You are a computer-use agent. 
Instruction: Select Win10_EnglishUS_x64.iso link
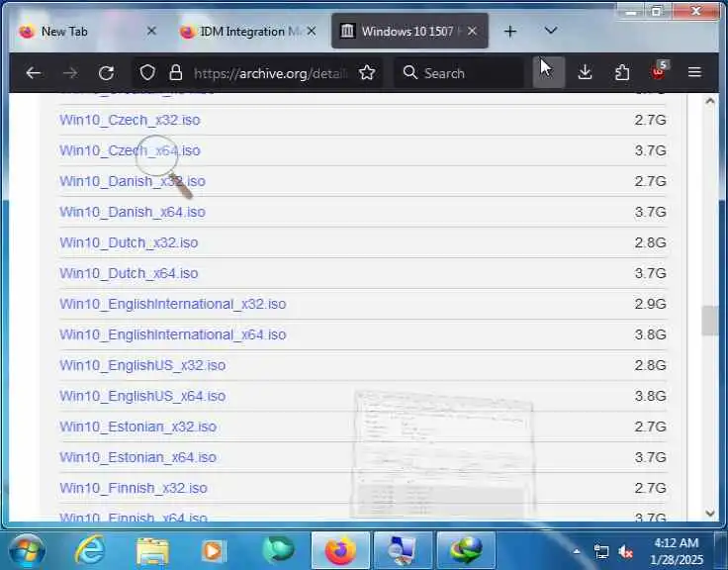click(x=142, y=396)
